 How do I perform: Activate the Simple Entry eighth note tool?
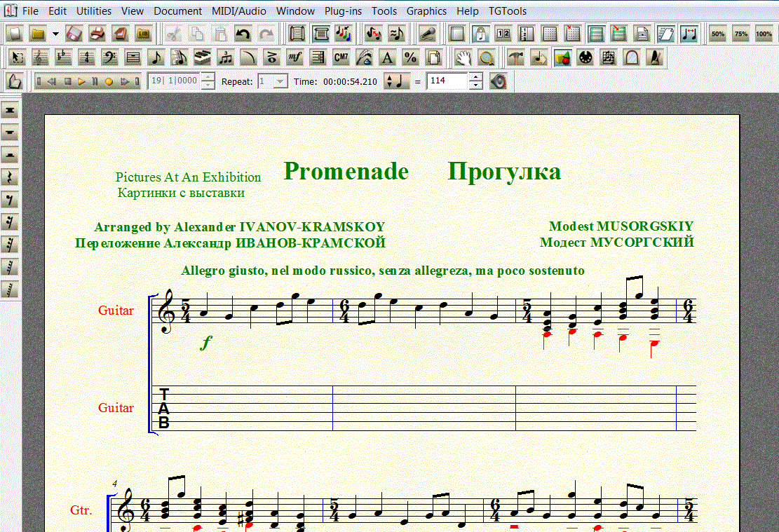156,57
